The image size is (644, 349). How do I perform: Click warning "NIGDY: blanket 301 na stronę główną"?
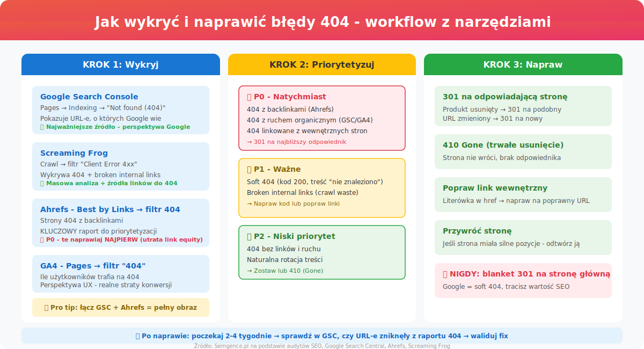526,274
